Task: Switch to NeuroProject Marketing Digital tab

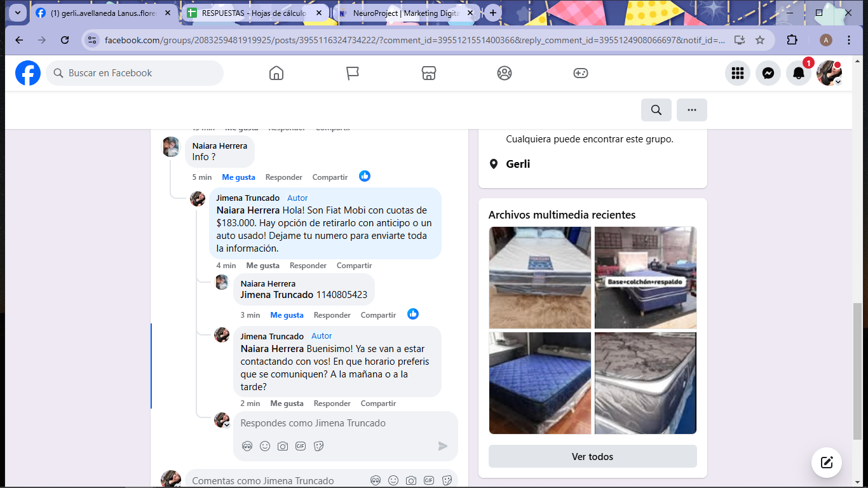Action: click(407, 13)
